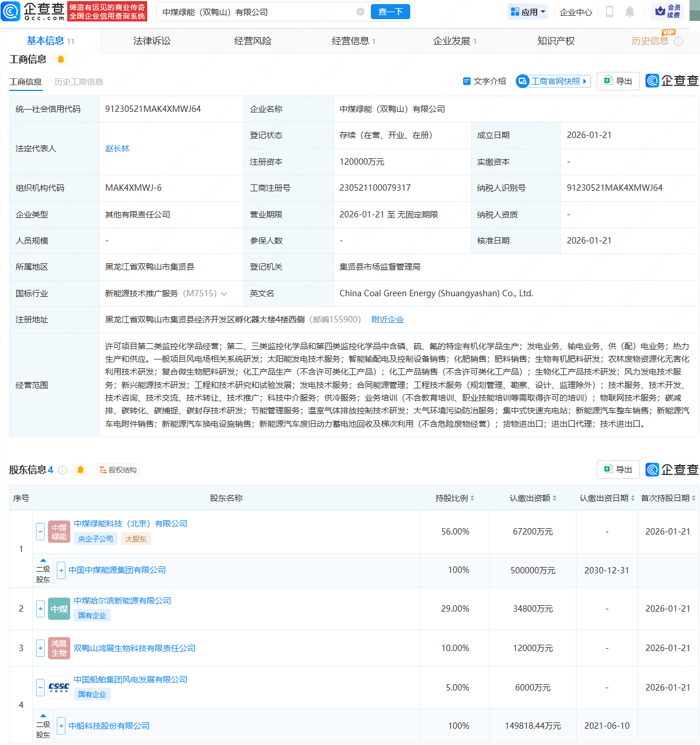Click the 120000万元 registered capital value
Image resolution: width=700 pixels, height=745 pixels.
(362, 162)
